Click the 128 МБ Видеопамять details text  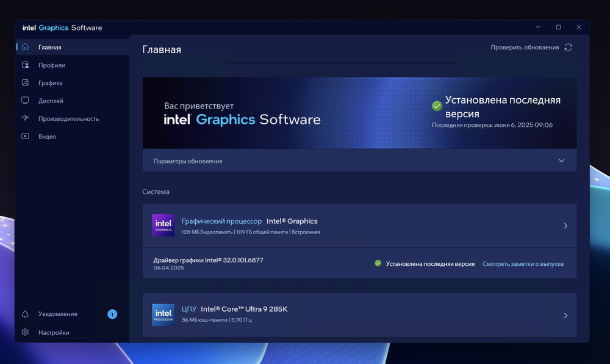[x=251, y=232]
